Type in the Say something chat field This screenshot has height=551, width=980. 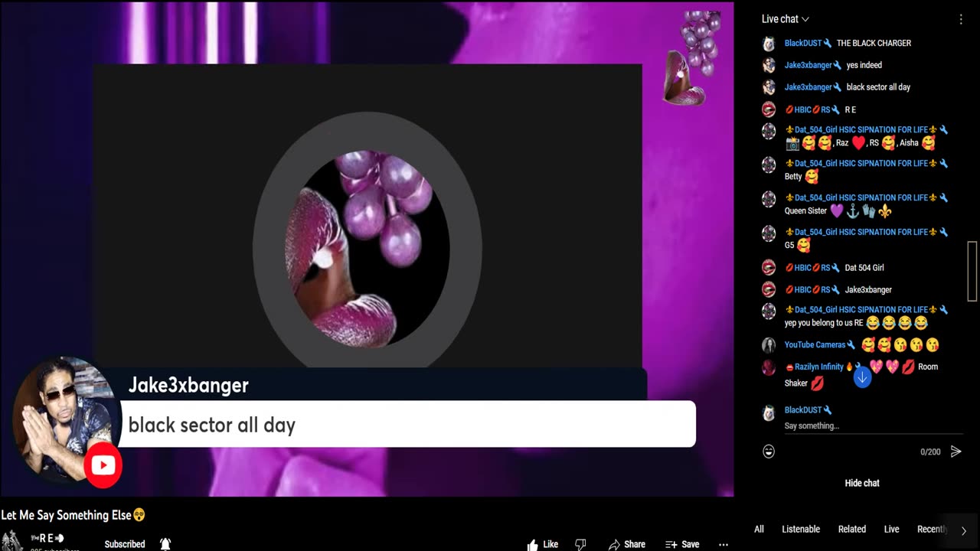point(873,425)
